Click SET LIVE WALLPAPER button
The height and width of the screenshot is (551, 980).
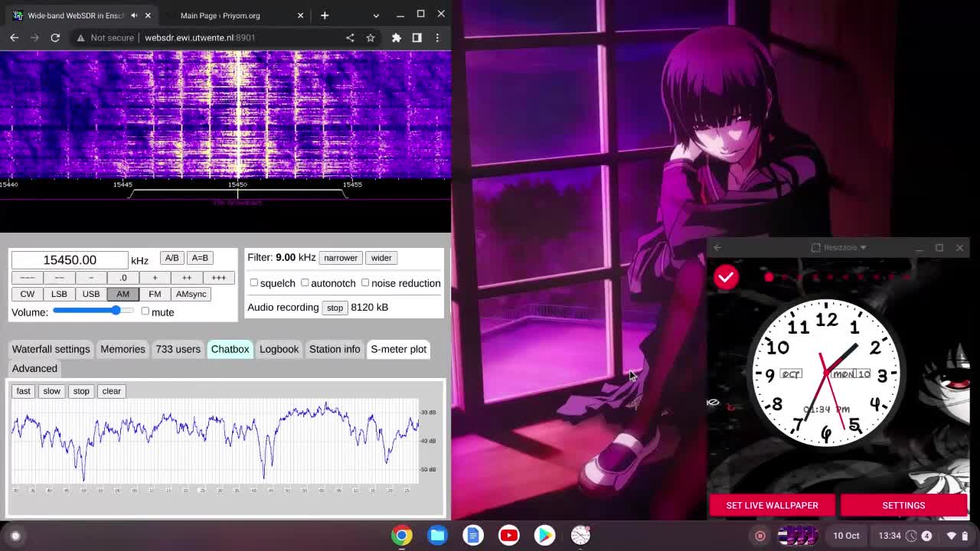772,505
